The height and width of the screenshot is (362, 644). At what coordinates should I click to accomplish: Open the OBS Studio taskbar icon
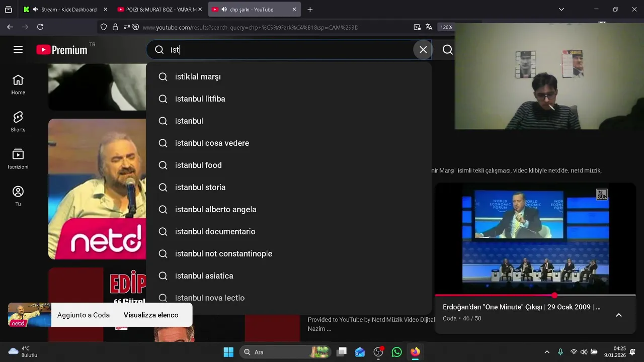point(378,352)
